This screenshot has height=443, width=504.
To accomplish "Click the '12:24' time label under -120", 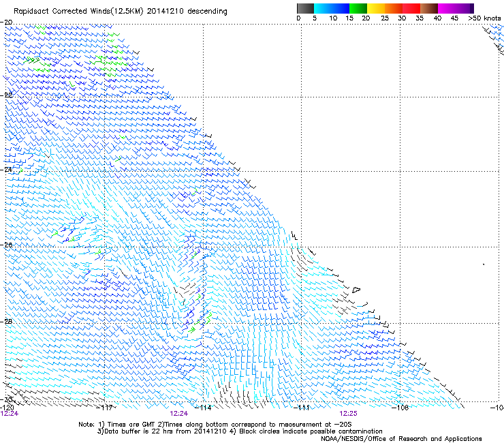I will point(10,414).
